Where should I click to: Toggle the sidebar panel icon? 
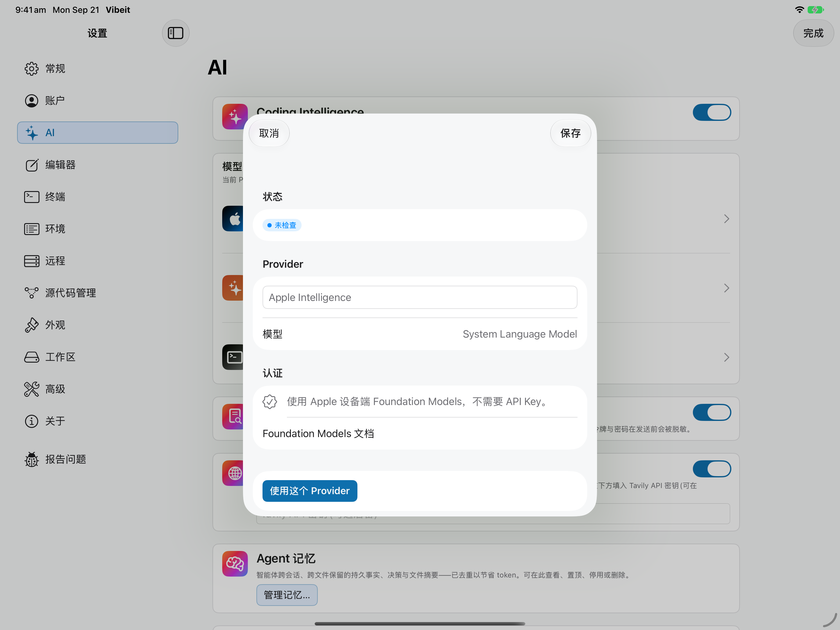coord(176,33)
